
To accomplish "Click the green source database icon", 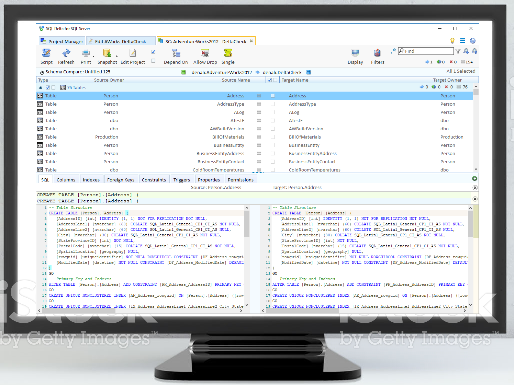I will pyautogui.click(x=183, y=72).
